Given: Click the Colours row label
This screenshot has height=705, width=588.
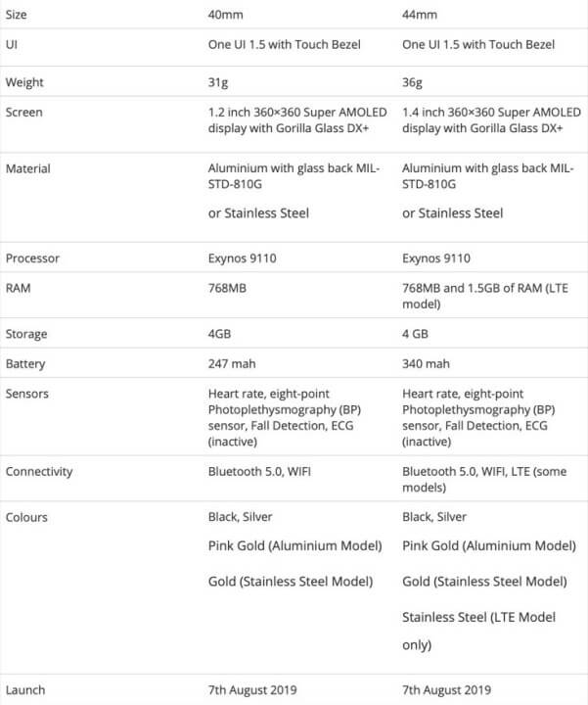Looking at the screenshot, I should pyautogui.click(x=26, y=517).
